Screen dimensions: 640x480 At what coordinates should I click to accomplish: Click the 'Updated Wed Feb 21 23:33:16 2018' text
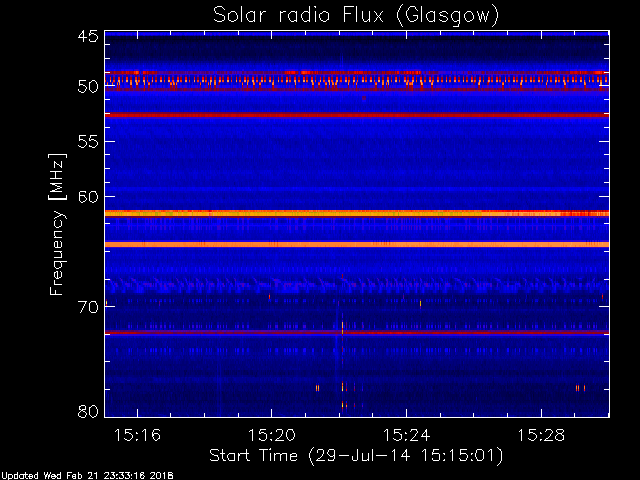coord(87,476)
